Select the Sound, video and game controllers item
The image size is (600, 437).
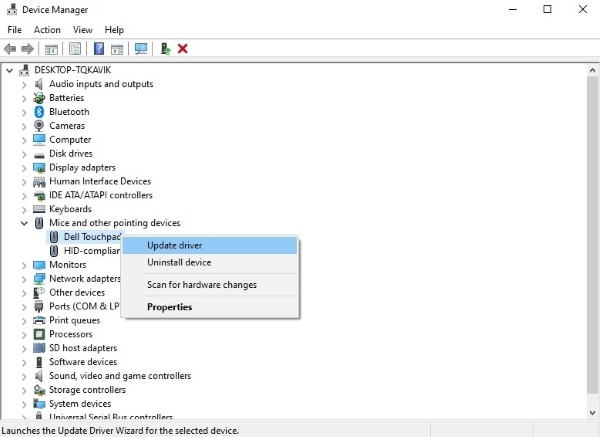pyautogui.click(x=120, y=376)
